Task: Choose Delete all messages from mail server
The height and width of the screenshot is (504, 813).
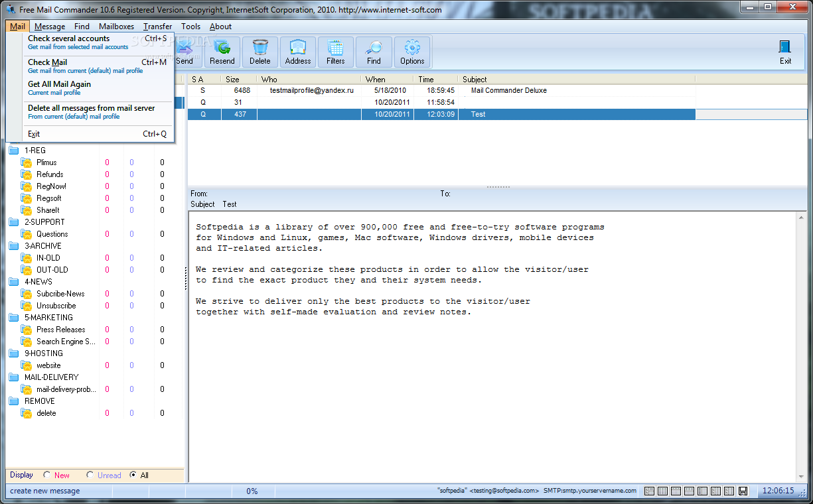Action: [98, 111]
